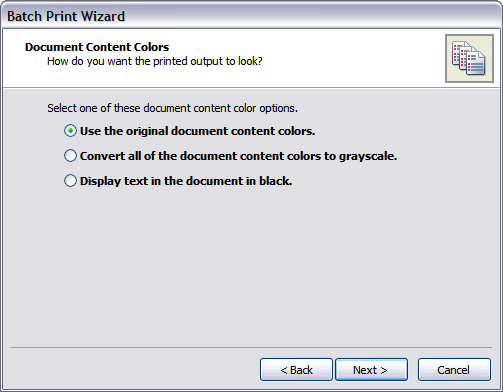Go back with the '< Back' button
503x392 pixels.
[296, 370]
